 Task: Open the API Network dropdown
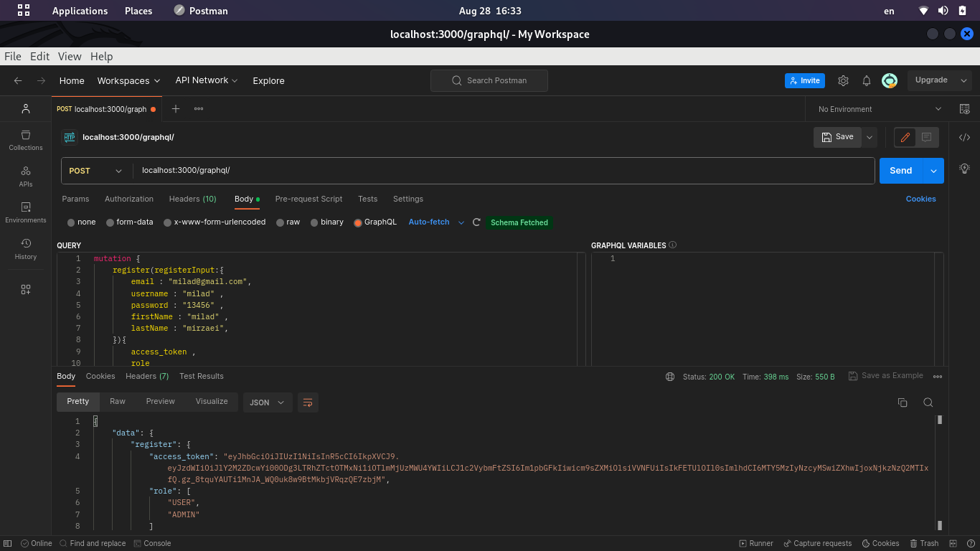[x=207, y=80]
